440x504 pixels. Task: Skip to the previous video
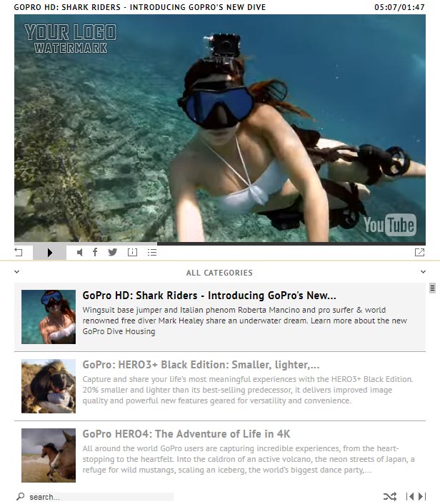[x=410, y=496]
